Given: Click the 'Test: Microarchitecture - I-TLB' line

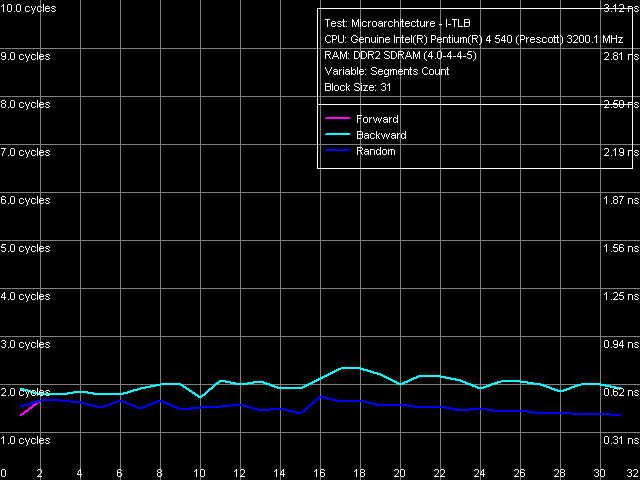Looking at the screenshot, I should click(397, 23).
